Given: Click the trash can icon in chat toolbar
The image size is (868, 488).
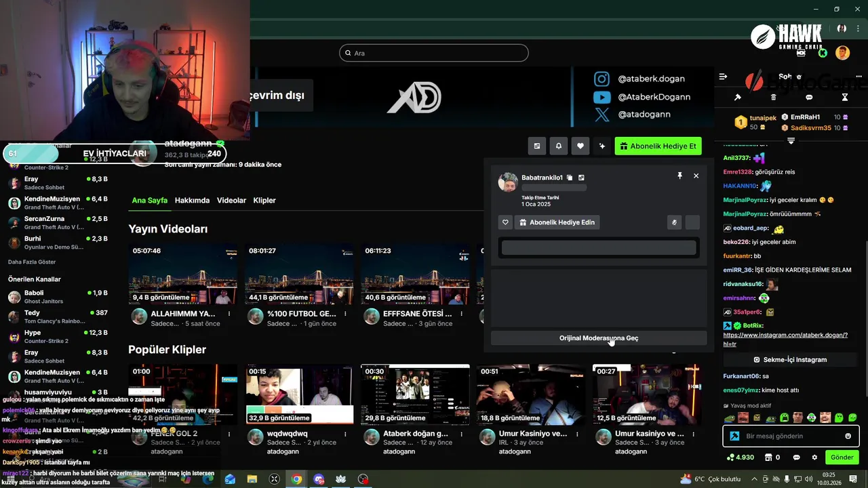Looking at the screenshot, I should click(x=774, y=98).
